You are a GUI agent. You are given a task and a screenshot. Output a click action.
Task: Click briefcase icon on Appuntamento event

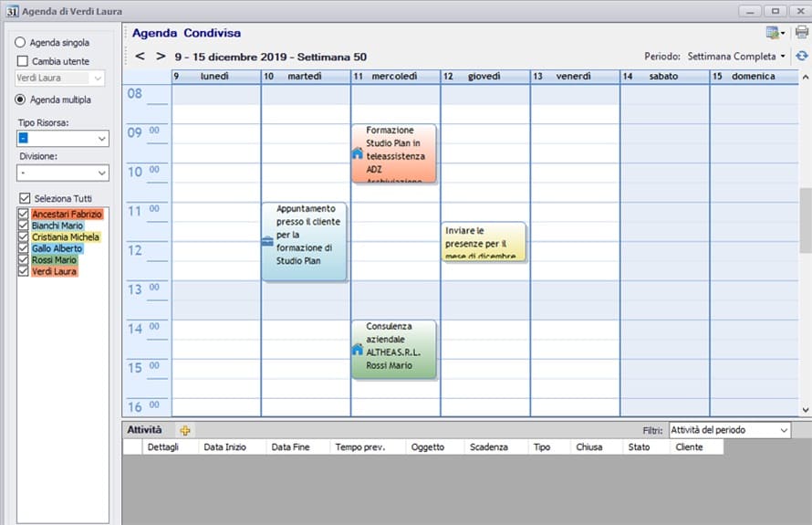pyautogui.click(x=267, y=241)
